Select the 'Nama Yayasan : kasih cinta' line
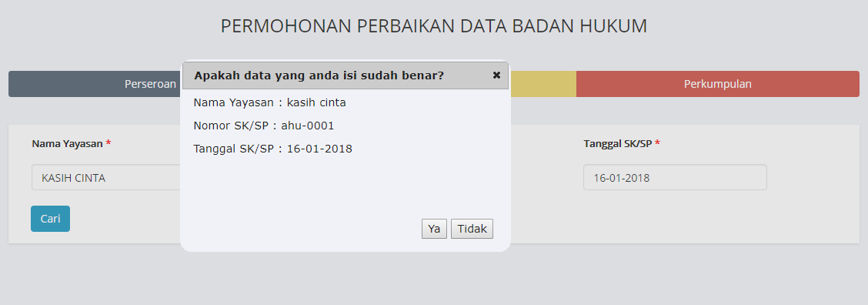868x305 pixels. tap(269, 102)
